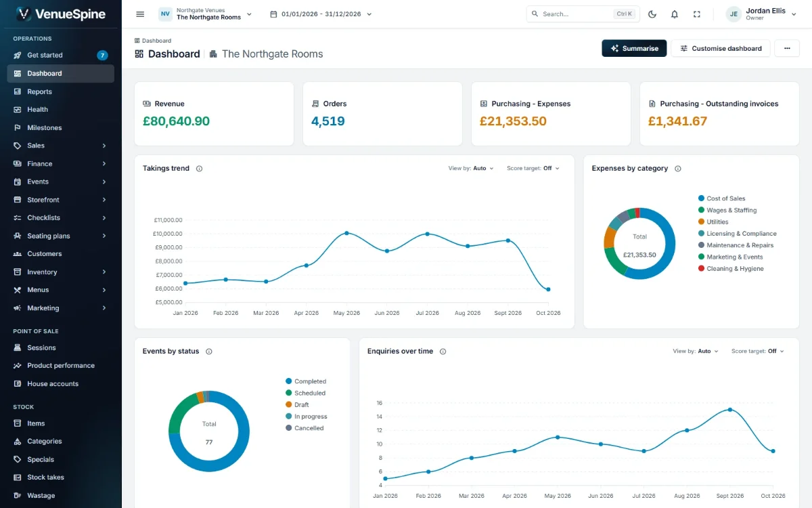Click the Product performance chart icon

pos(18,366)
